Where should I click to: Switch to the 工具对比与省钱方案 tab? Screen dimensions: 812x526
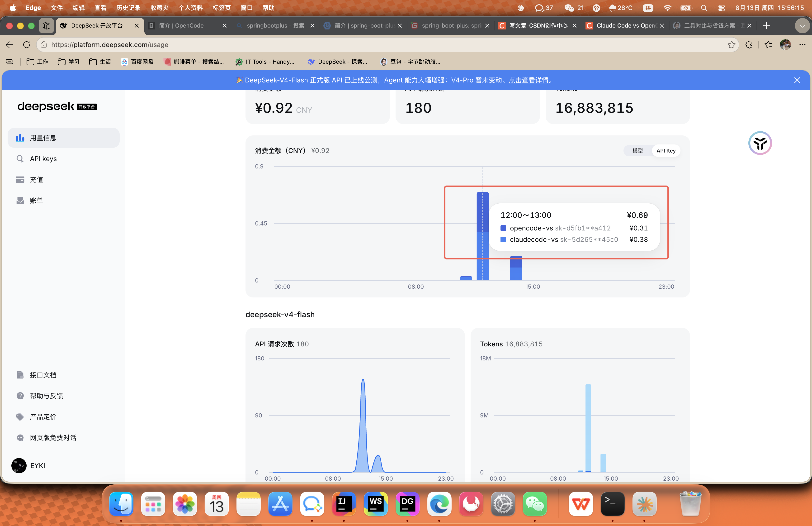(712, 26)
